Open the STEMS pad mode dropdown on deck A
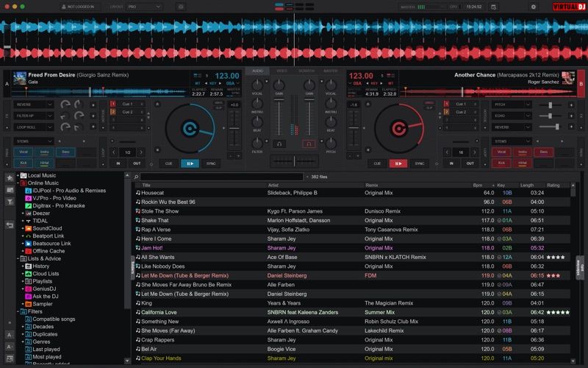This screenshot has height=368, width=588. tap(33, 141)
